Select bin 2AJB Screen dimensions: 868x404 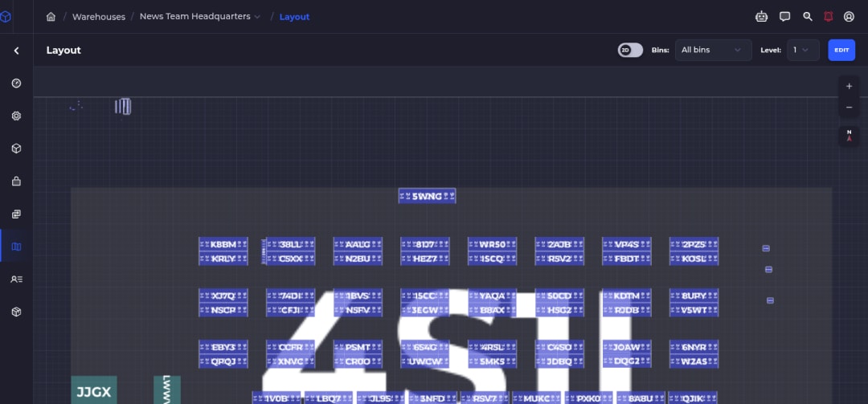(559, 245)
